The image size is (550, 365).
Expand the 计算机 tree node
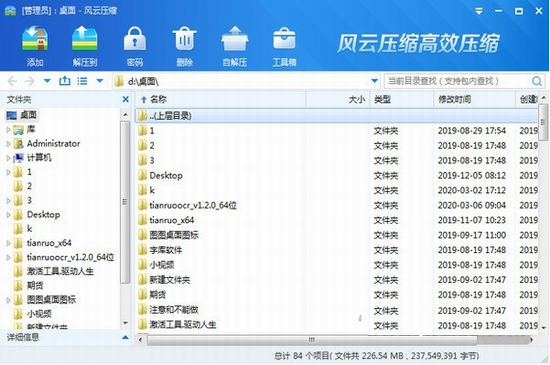8,158
